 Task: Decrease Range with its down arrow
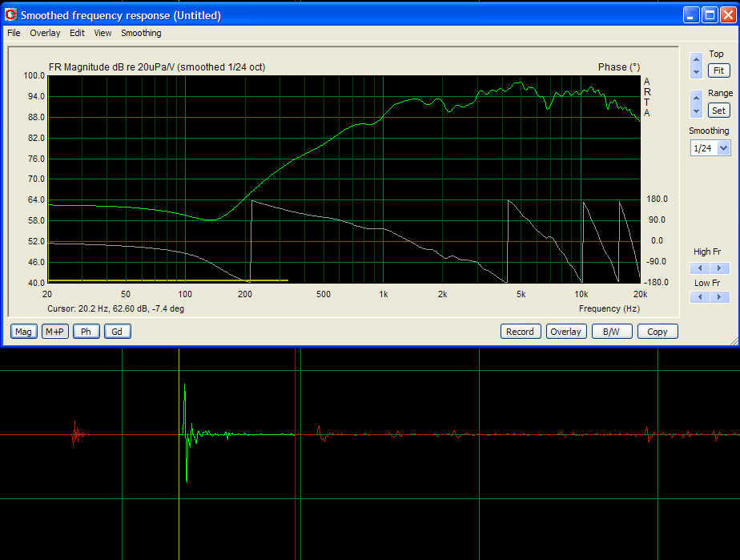(696, 111)
